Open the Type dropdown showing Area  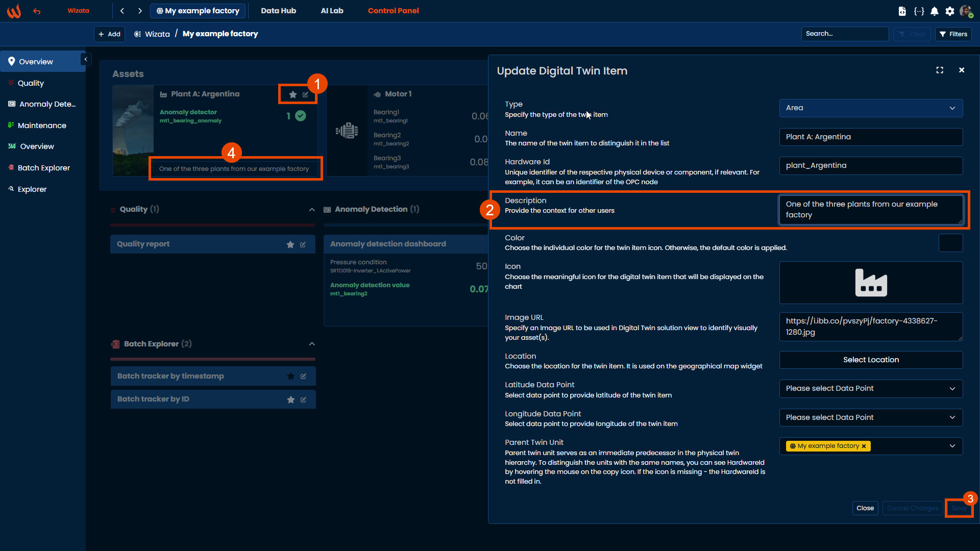871,108
